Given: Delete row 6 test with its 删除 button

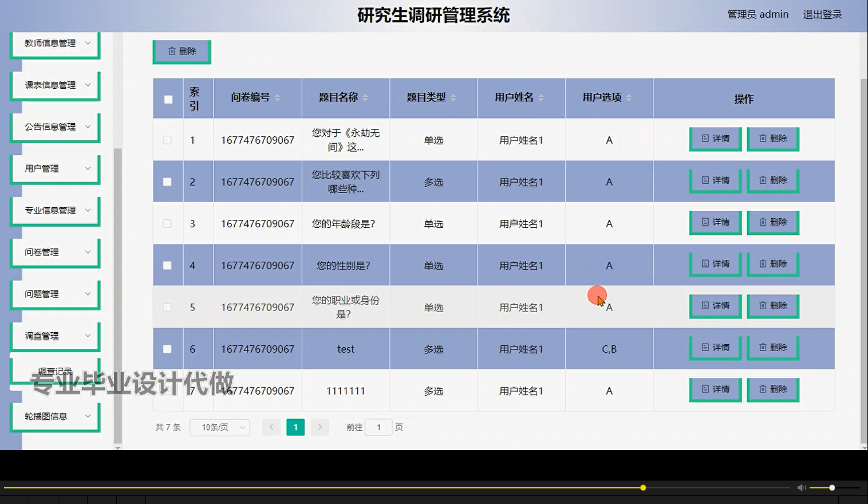Looking at the screenshot, I should tap(773, 348).
